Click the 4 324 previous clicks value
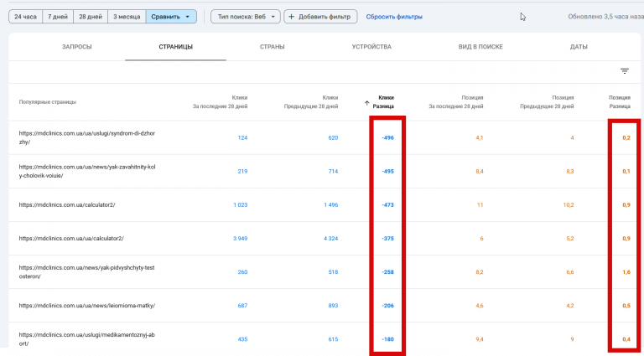This screenshot has height=356, width=644. pos(330,238)
